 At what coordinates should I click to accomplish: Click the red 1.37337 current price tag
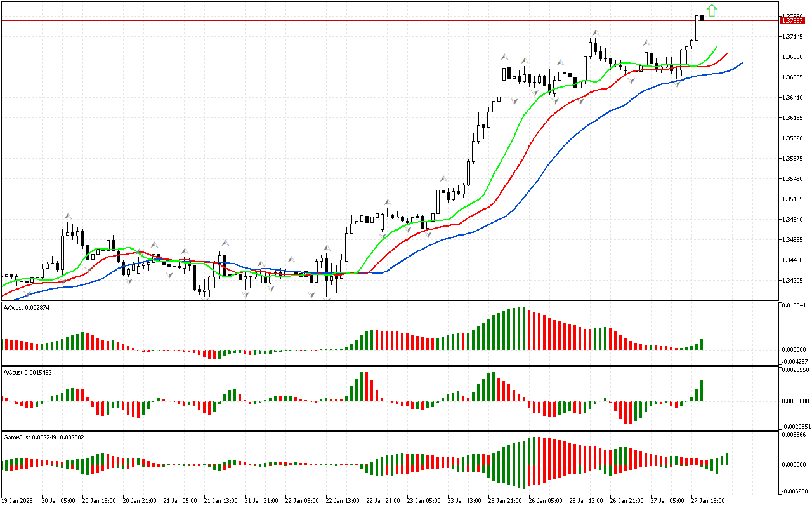point(793,21)
